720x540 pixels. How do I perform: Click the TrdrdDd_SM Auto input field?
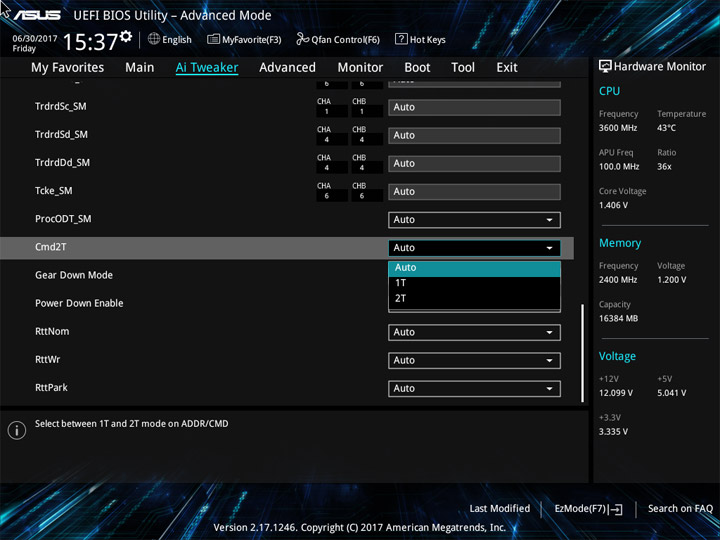click(474, 163)
